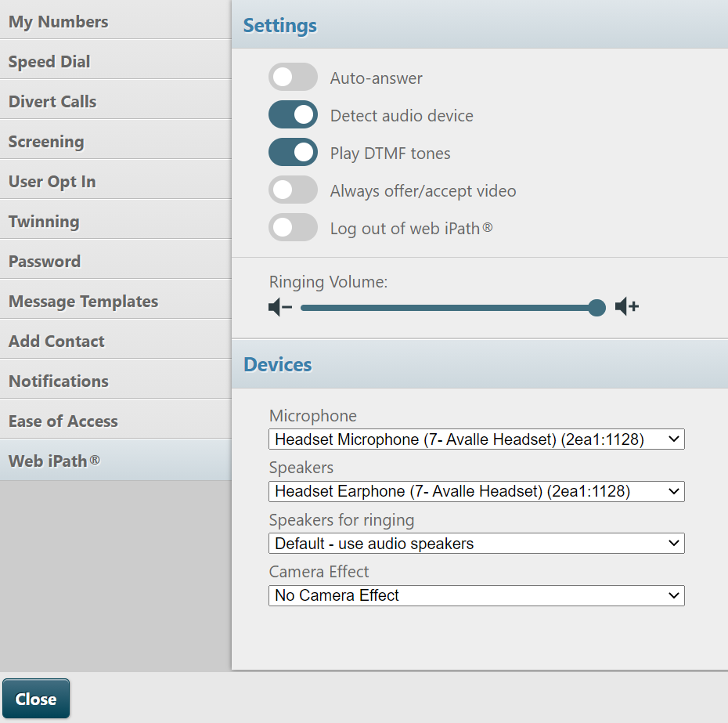Go to Speed Dial settings

pos(116,60)
